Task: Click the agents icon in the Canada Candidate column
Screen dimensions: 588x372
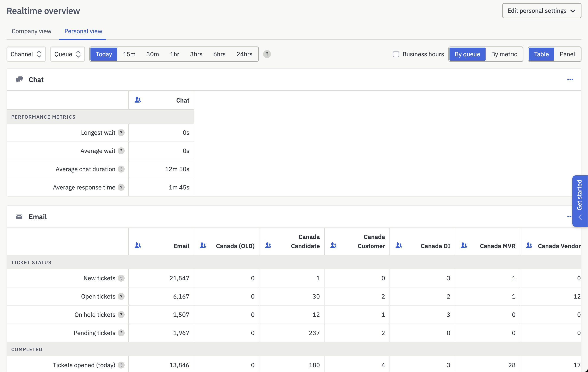Action: pos(268,246)
